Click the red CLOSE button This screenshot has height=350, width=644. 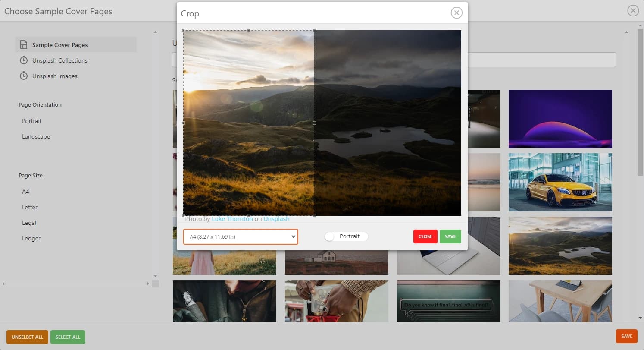pos(425,236)
